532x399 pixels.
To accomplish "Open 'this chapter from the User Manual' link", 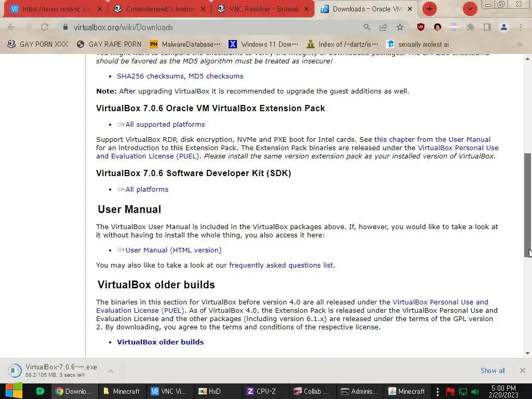I will (x=432, y=139).
